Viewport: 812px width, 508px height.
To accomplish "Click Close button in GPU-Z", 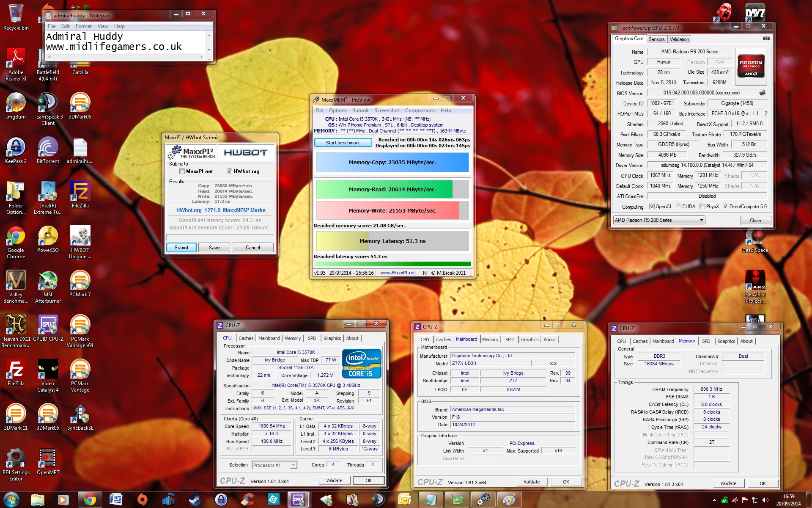I will pyautogui.click(x=755, y=221).
